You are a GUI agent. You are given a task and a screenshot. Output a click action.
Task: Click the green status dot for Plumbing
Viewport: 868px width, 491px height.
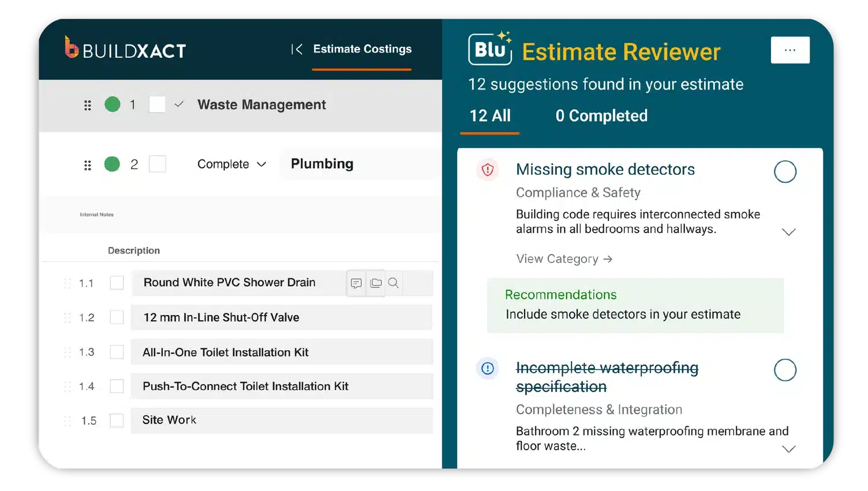pos(112,164)
